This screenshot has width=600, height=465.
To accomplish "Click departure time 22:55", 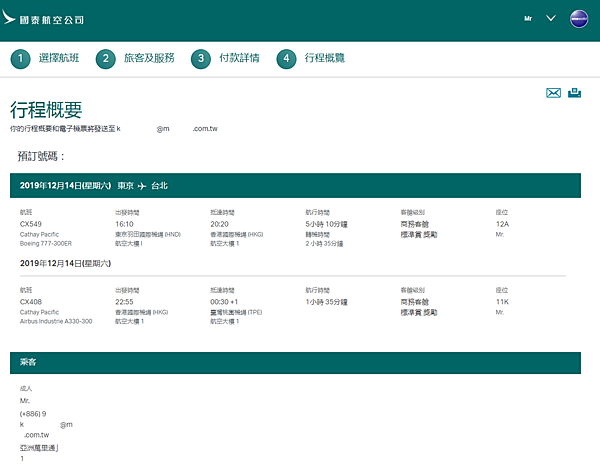I will coord(124,302).
